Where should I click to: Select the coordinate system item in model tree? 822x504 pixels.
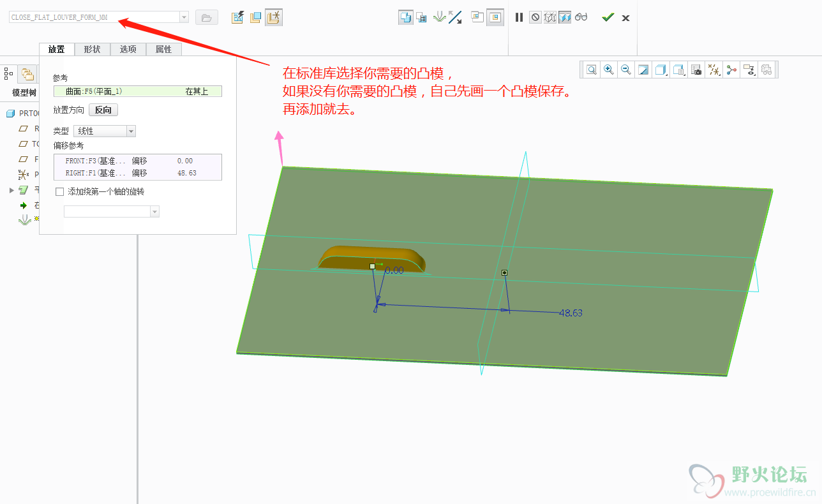(28, 174)
